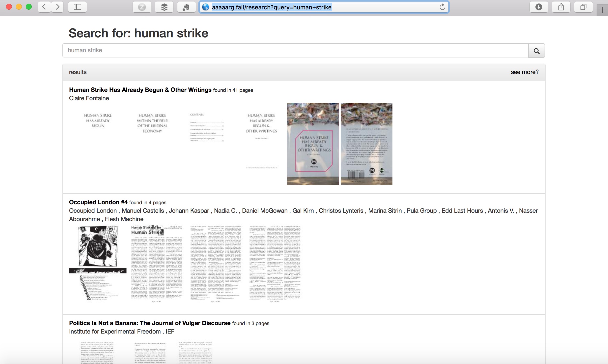Click the stacked layers extension icon
Screen dimensions: 608x364
[164, 7]
